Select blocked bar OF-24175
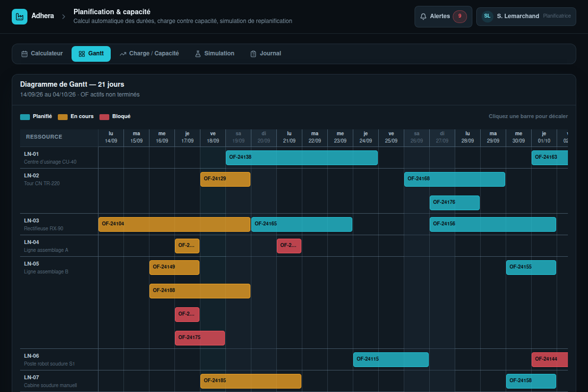 (x=200, y=338)
